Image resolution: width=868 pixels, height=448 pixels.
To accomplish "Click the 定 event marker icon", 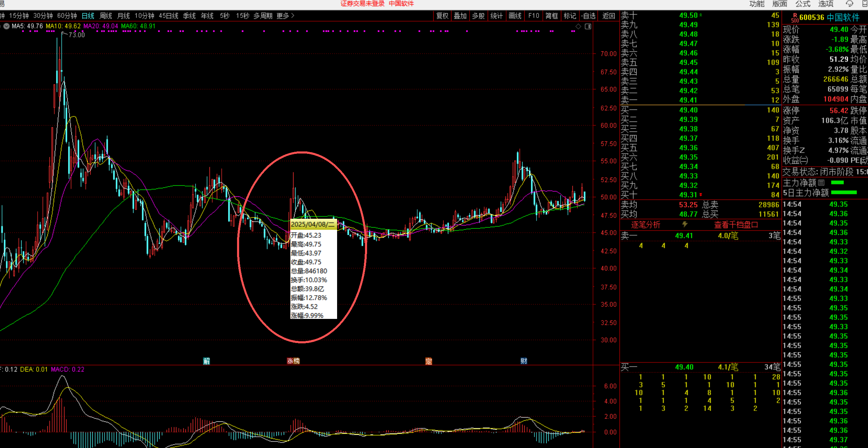I will tap(428, 361).
